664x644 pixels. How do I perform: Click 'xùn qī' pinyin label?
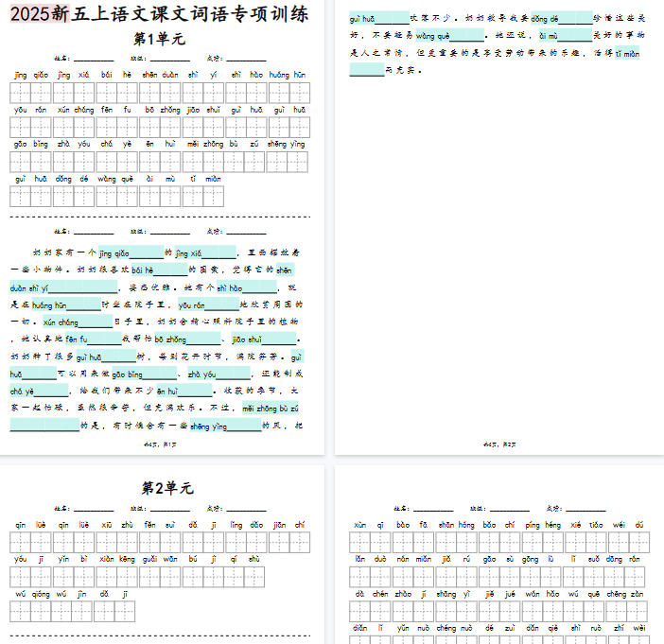[370, 525]
